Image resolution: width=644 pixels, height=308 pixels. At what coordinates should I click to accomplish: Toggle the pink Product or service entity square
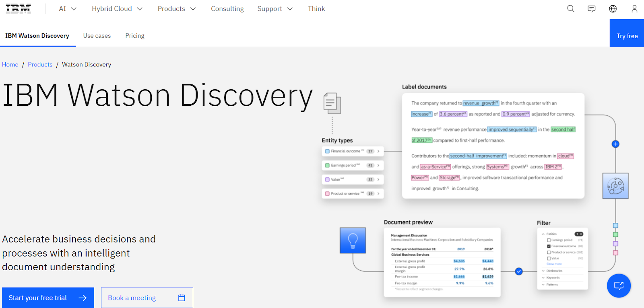pyautogui.click(x=327, y=193)
